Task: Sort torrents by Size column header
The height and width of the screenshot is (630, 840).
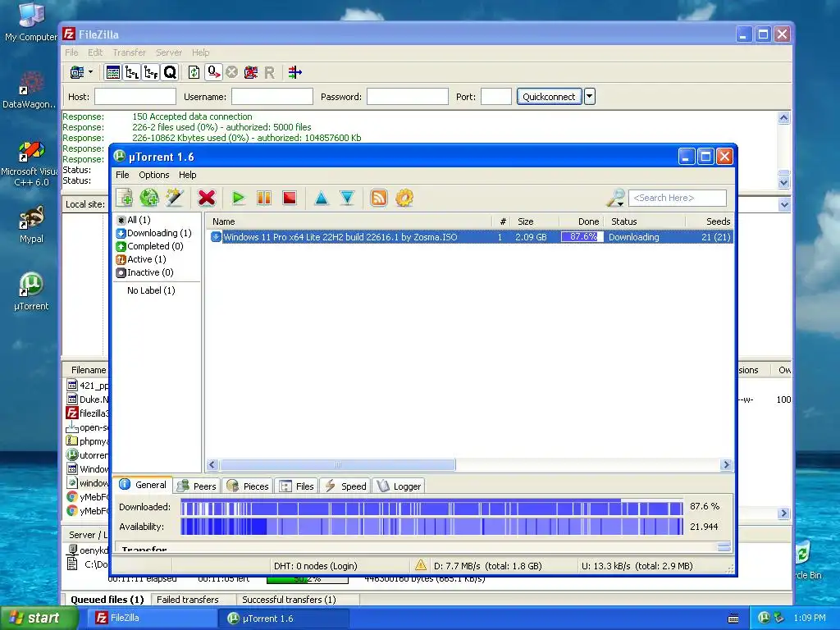Action: point(535,221)
